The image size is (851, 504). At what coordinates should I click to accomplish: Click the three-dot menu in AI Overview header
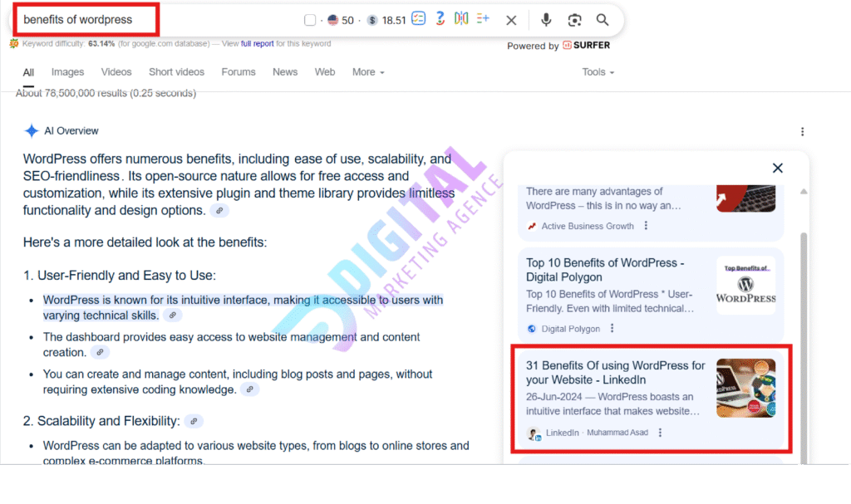click(802, 131)
